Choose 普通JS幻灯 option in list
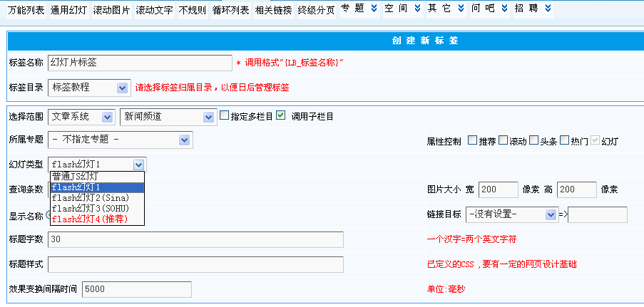644x307 pixels. click(75, 177)
